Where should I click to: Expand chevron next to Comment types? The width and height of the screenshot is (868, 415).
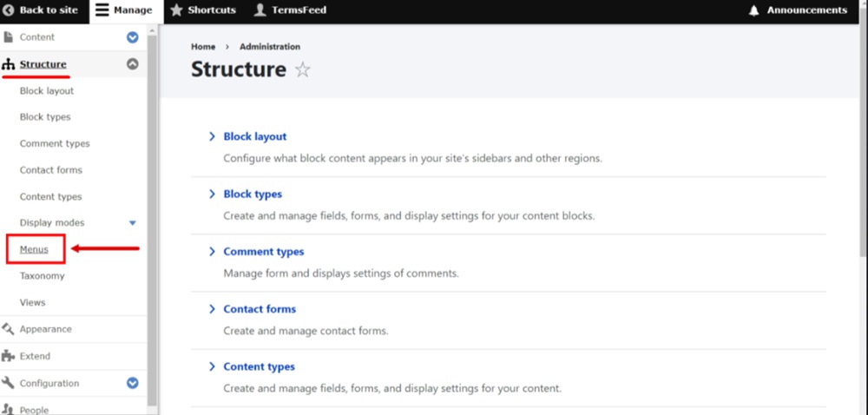(x=212, y=251)
